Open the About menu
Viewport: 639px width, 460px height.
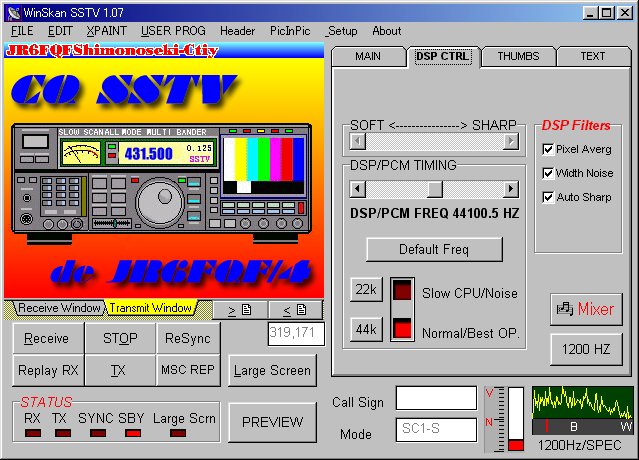coord(386,31)
